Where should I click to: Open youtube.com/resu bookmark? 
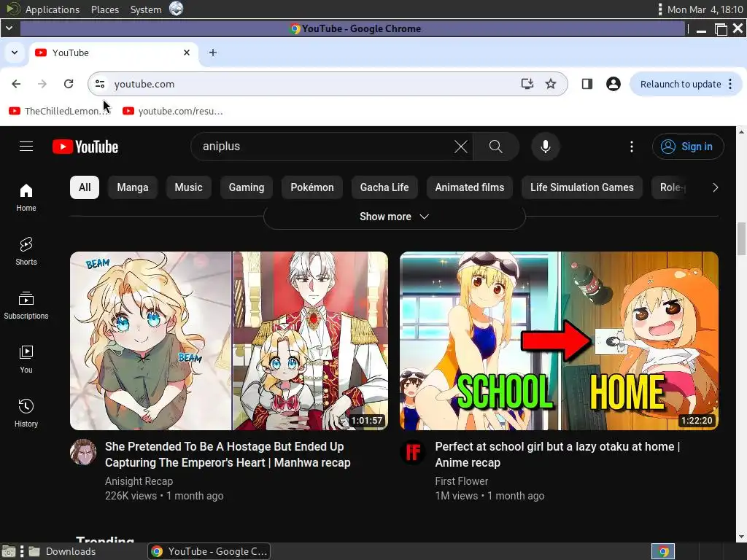173,111
